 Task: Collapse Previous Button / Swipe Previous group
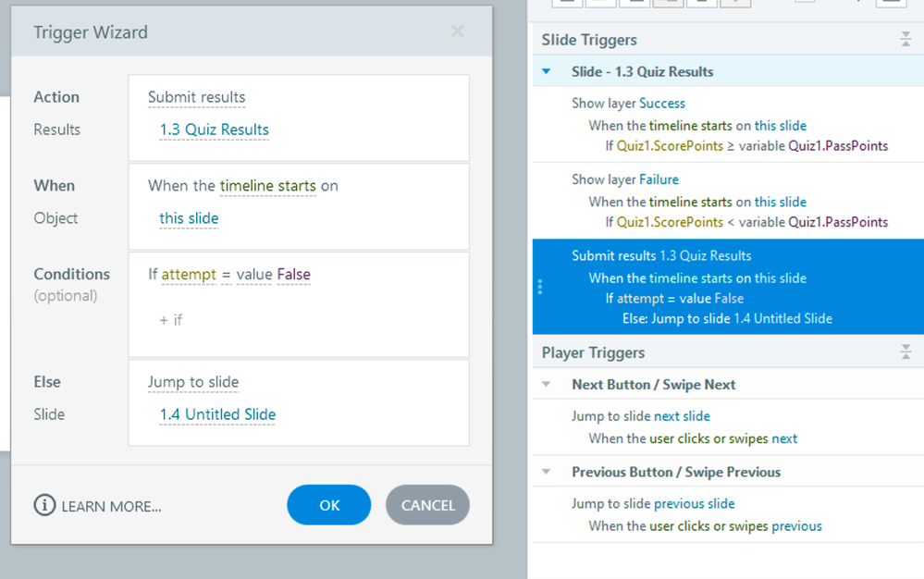click(x=547, y=472)
